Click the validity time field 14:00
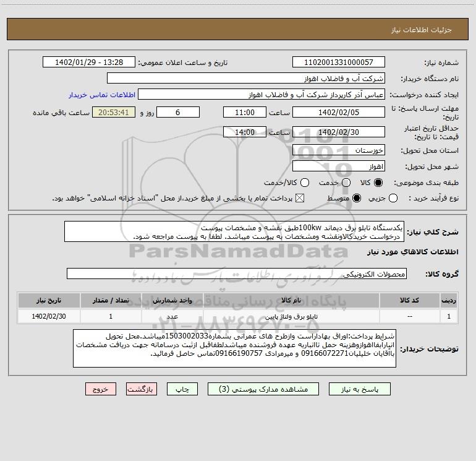 245,132
